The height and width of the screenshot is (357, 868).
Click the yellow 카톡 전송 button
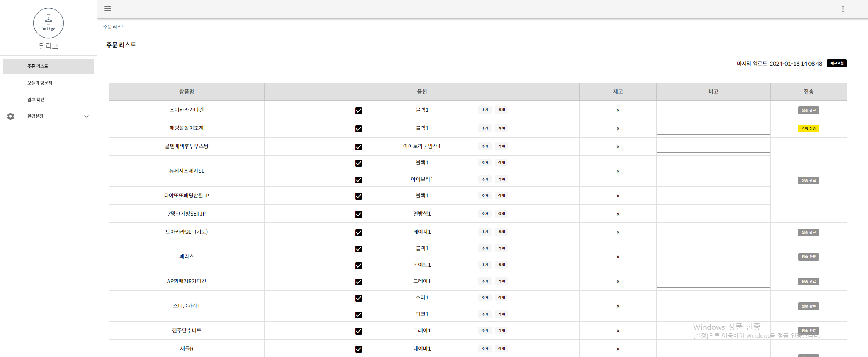(x=808, y=128)
